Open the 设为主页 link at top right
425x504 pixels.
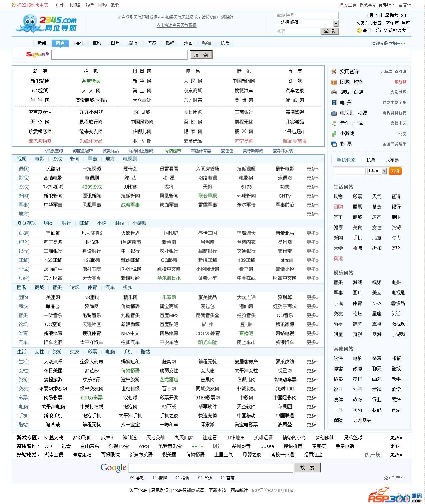[x=348, y=5]
